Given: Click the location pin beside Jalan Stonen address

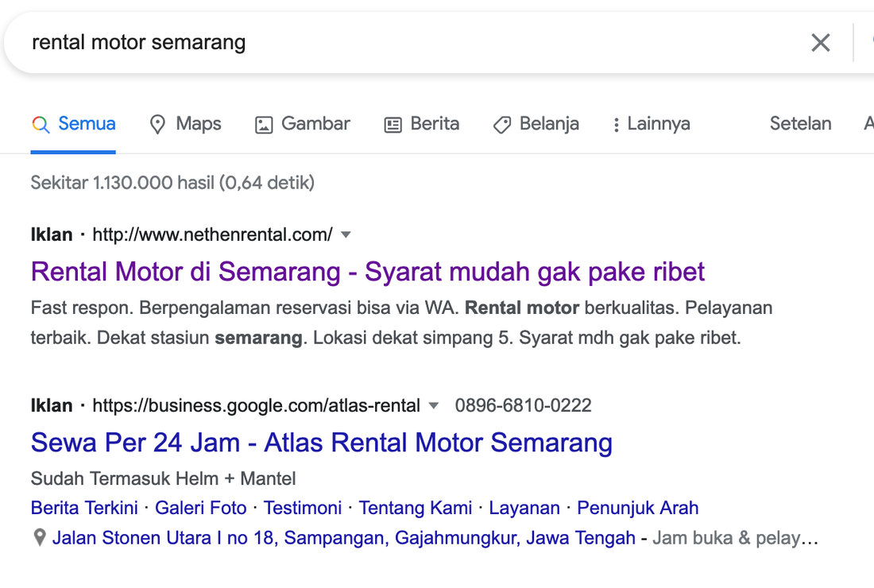Looking at the screenshot, I should click(39, 538).
